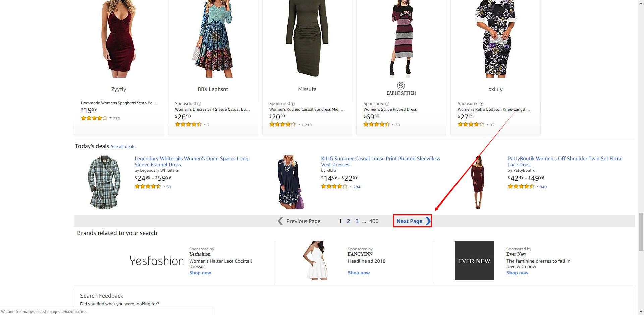Image resolution: width=644 pixels, height=315 pixels.
Task: Click the oxiuly brand name
Action: tap(495, 89)
